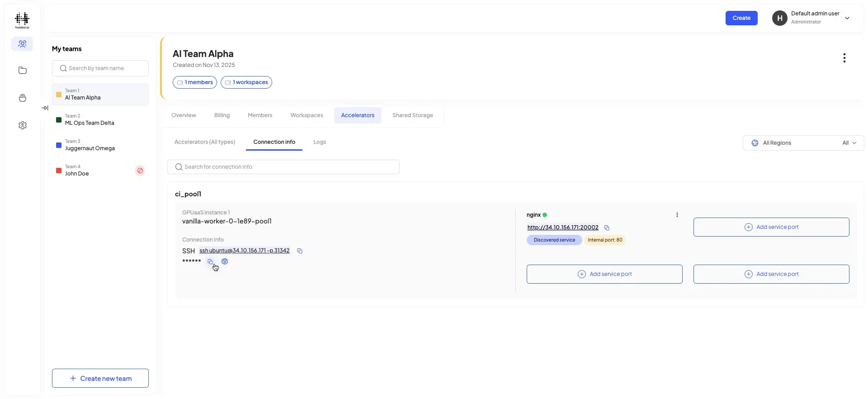Select team ML Ops Team Delta

point(100,120)
